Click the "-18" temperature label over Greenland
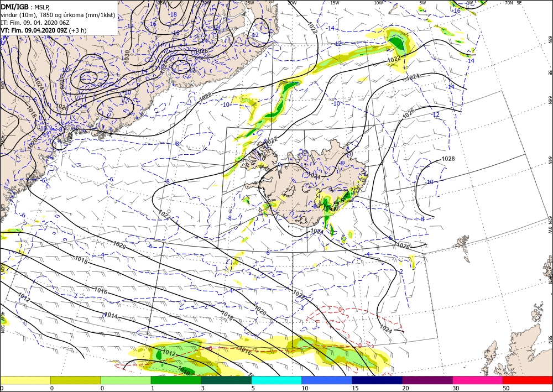 point(173,14)
